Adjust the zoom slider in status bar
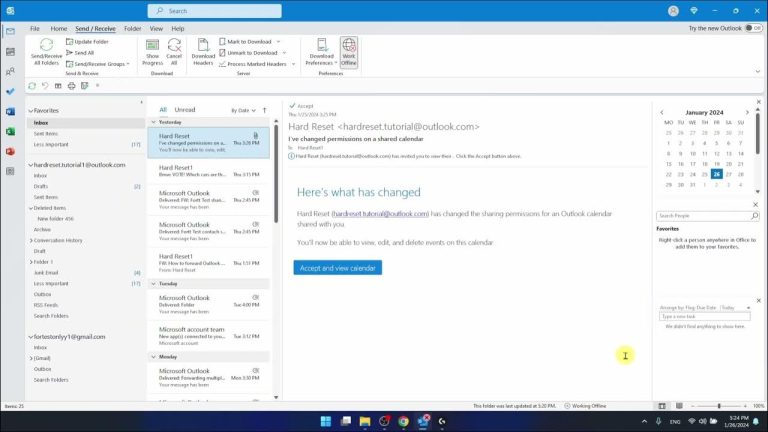This screenshot has width=768, height=432. click(719, 406)
